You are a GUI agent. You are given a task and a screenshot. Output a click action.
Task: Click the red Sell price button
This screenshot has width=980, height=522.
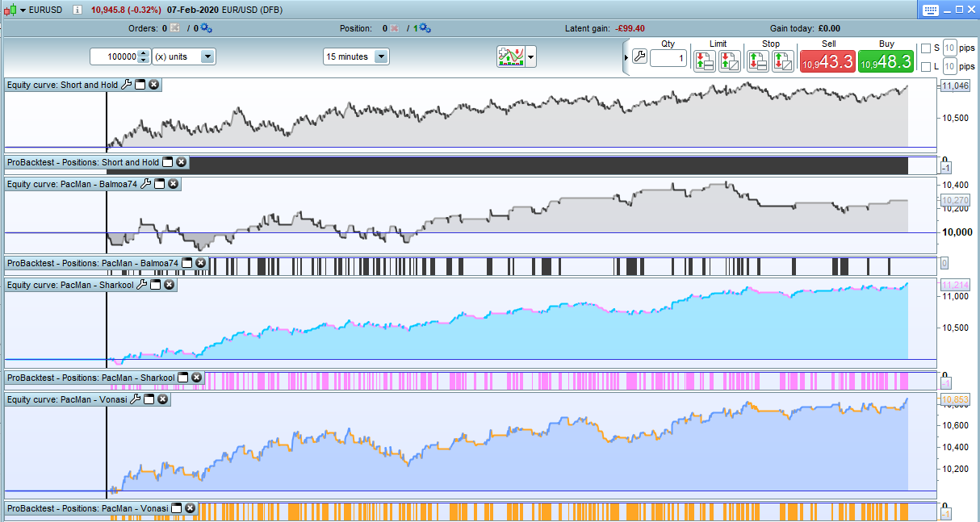[x=827, y=61]
